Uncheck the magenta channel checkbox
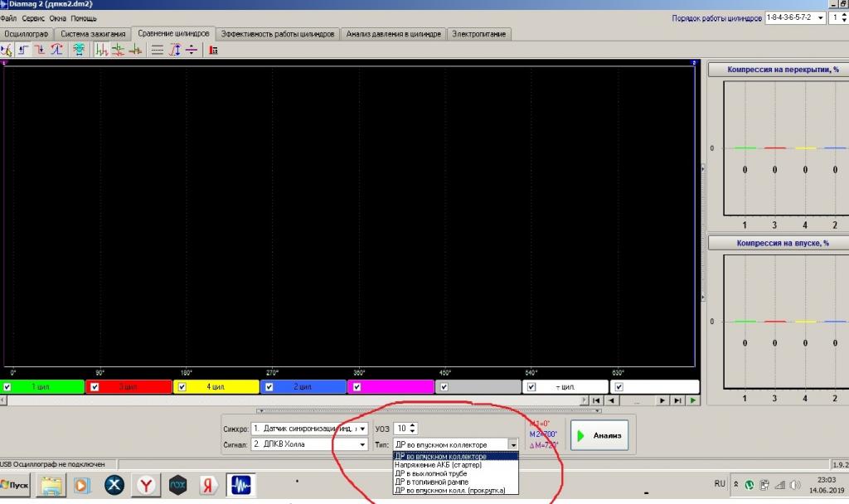 (x=357, y=387)
